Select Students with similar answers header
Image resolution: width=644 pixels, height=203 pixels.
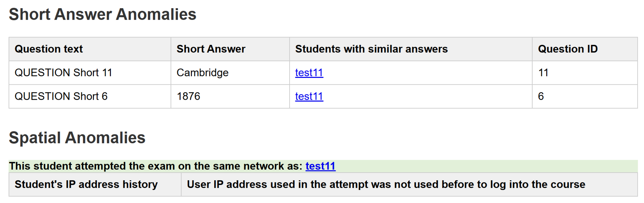371,49
